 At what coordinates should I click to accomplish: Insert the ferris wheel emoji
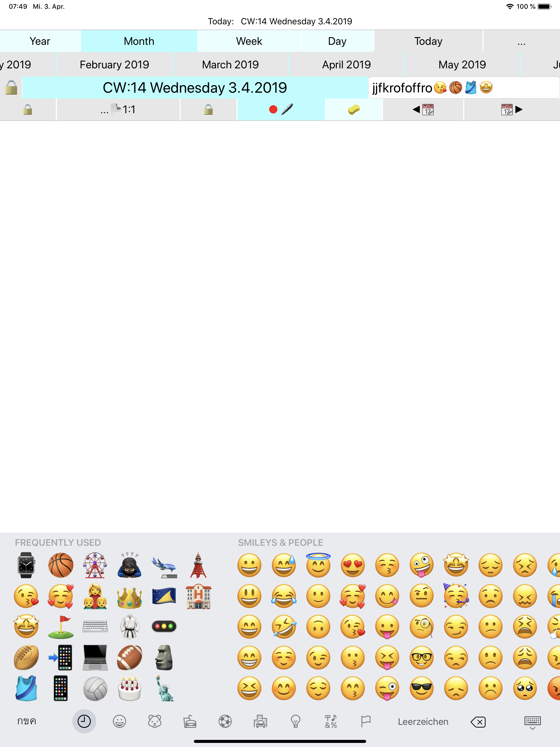(x=95, y=565)
